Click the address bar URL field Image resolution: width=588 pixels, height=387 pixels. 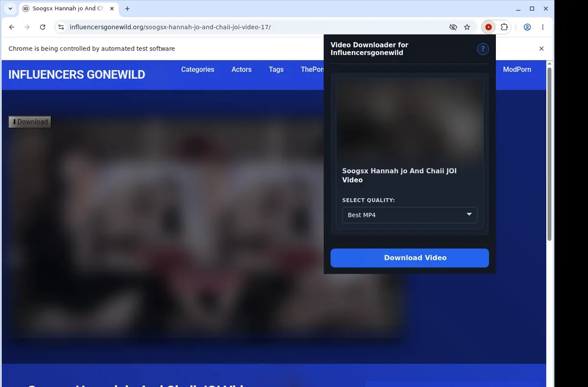[255, 27]
